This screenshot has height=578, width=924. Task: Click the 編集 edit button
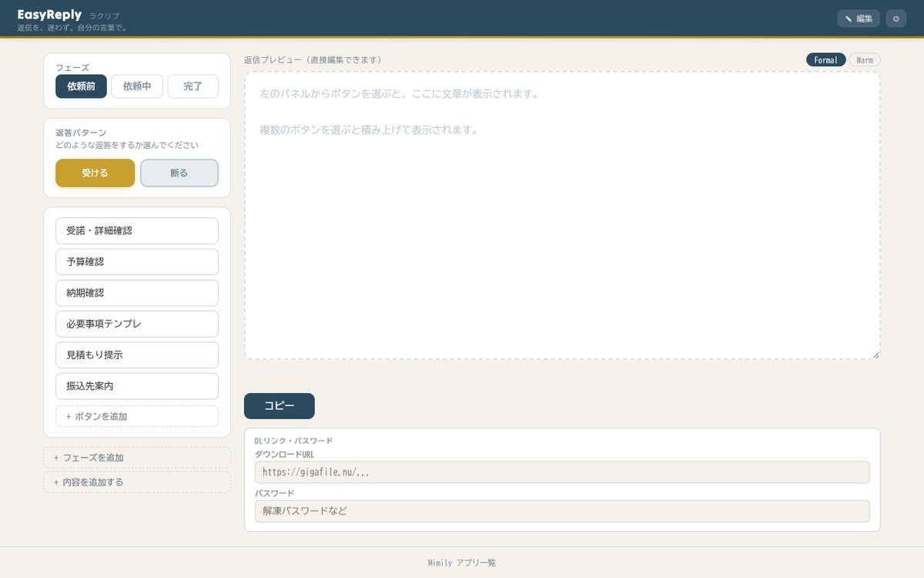click(859, 18)
